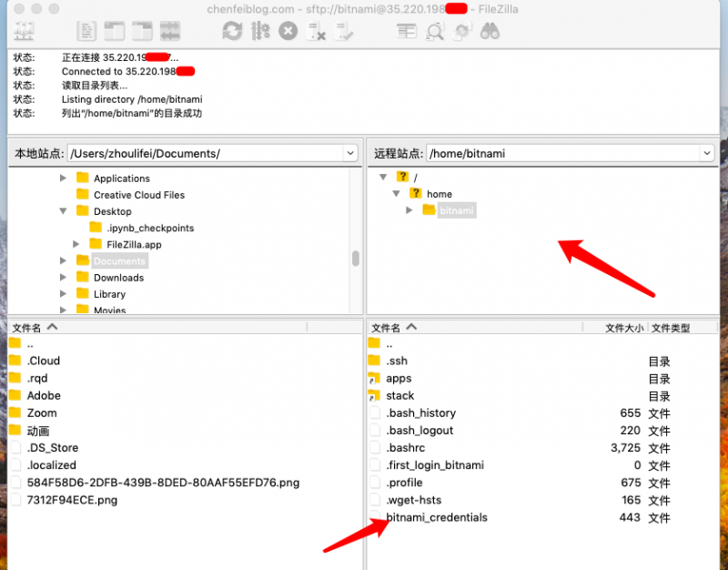728x570 pixels.
Task: Click the magnifier-over-list toolbar icon
Action: pos(435,32)
